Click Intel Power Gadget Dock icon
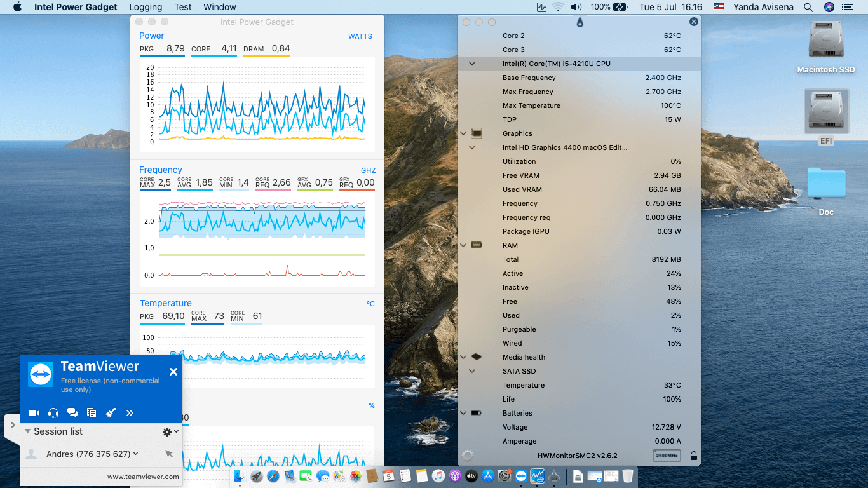Viewport: 868px width, 488px height. [x=538, y=475]
